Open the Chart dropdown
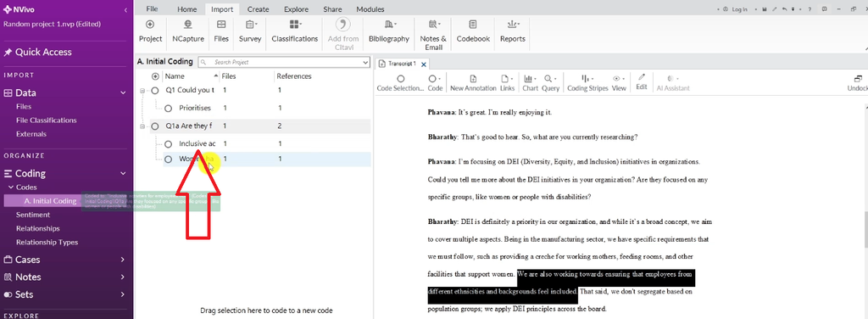The width and height of the screenshot is (868, 319). (x=530, y=83)
